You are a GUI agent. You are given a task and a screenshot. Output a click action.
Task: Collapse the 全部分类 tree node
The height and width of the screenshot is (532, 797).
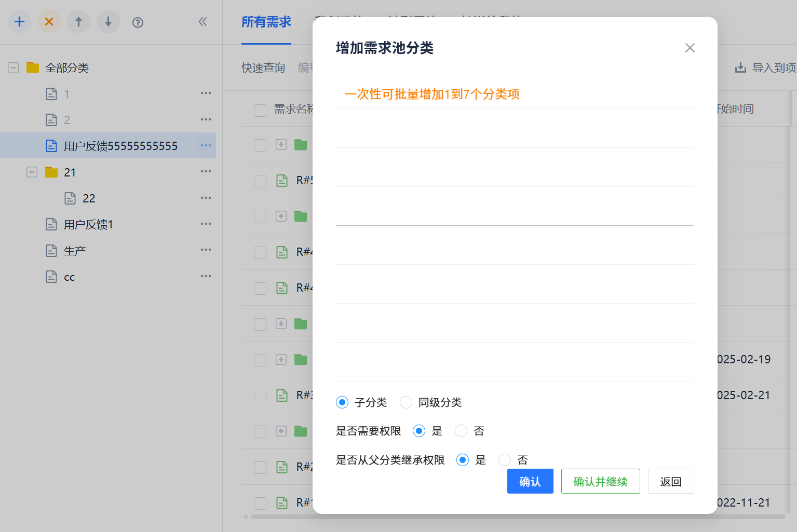12,67
